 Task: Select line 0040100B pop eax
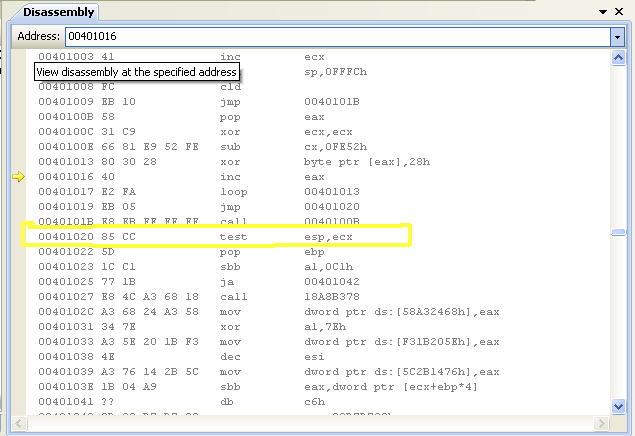pyautogui.click(x=181, y=117)
